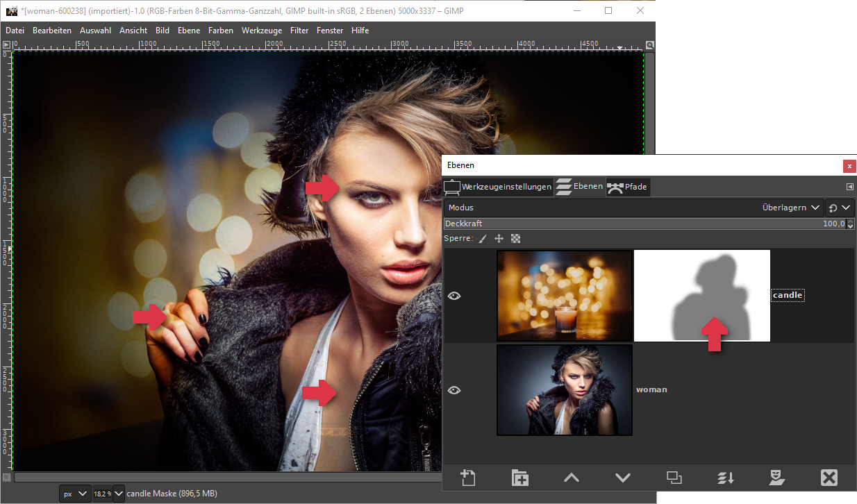This screenshot has width=857, height=504.
Task: Delete the selected layer
Action: (x=829, y=478)
